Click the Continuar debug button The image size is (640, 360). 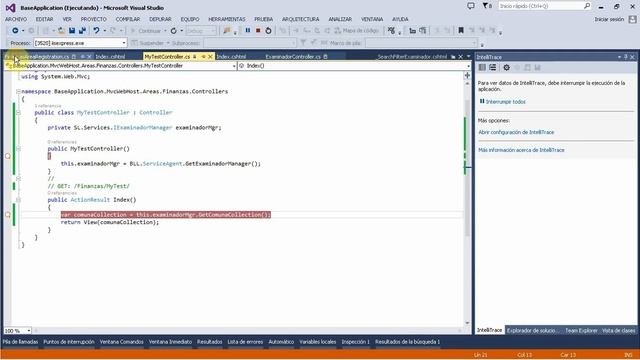146,31
